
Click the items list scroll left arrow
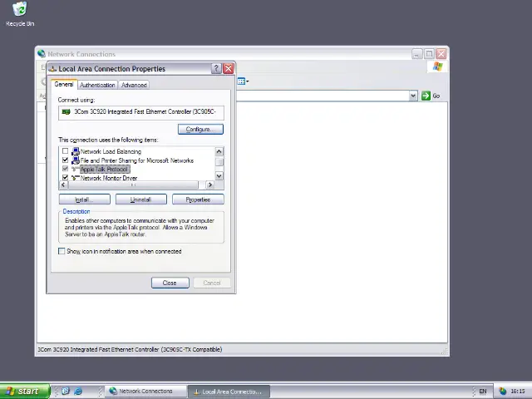point(63,185)
